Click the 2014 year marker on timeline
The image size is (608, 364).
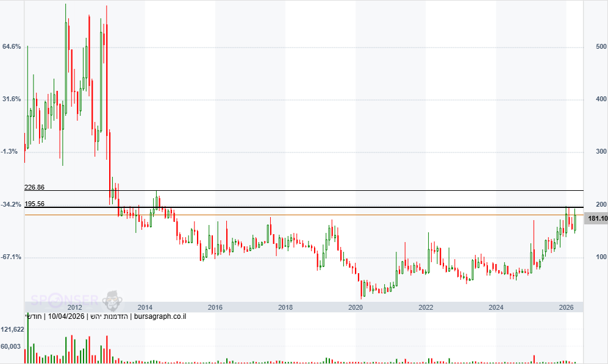145,307
